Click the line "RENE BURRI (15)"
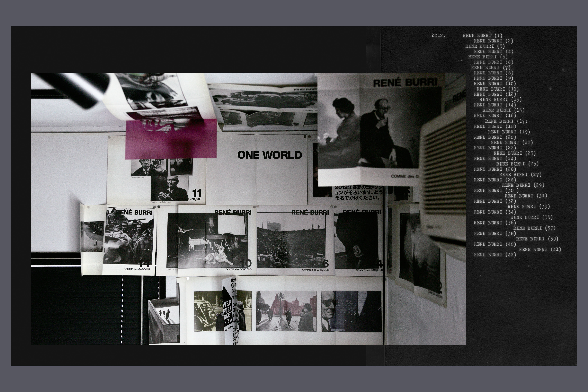Screen dimensions: 588x392 point(503,110)
